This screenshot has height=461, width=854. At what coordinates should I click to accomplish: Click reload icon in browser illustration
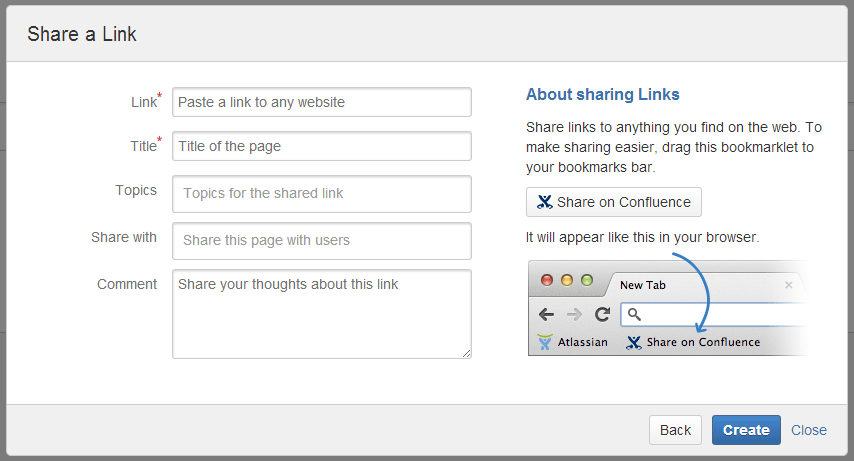(602, 314)
